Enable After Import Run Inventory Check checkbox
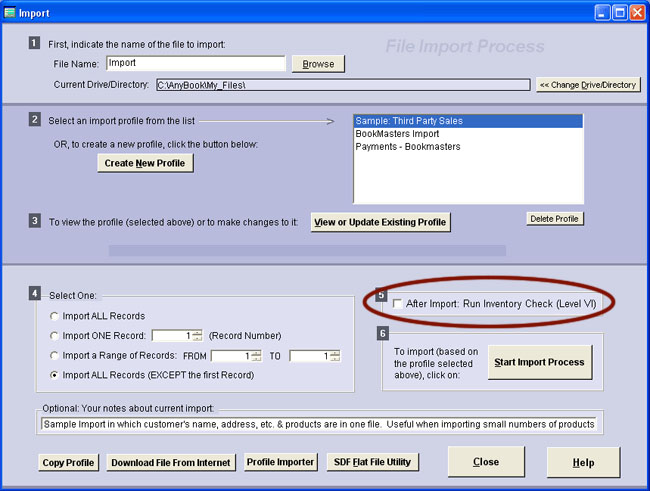The image size is (650, 491). coord(398,302)
